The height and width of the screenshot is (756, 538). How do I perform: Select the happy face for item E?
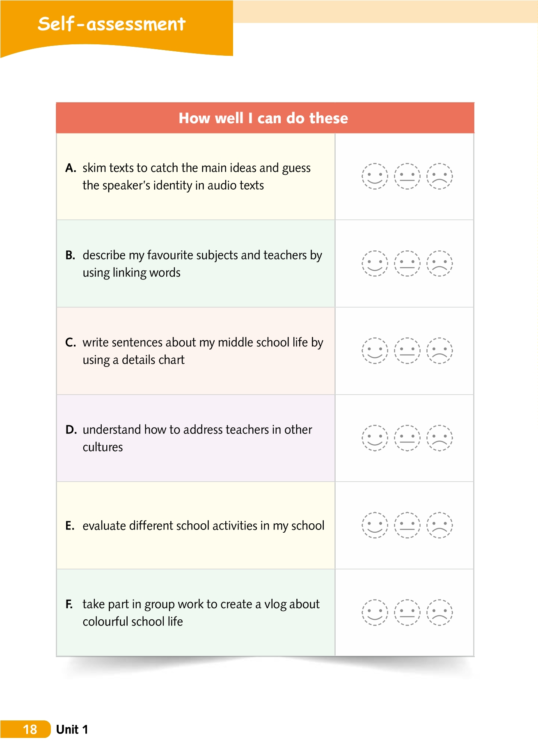(374, 525)
